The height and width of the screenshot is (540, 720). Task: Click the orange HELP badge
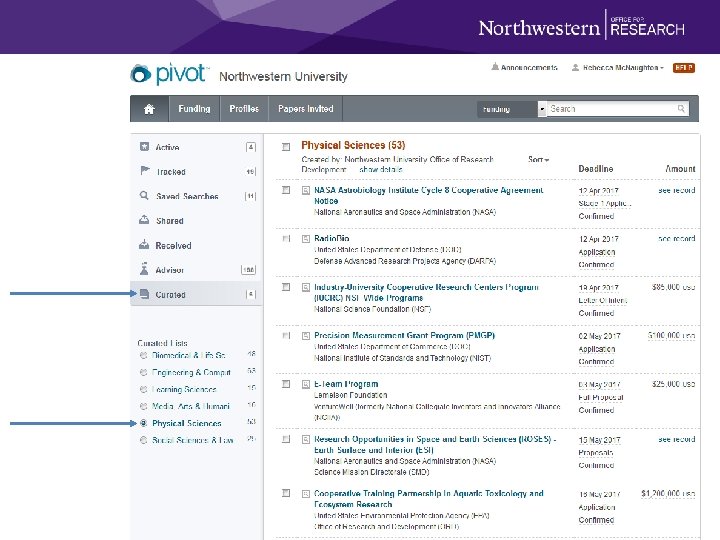[684, 68]
